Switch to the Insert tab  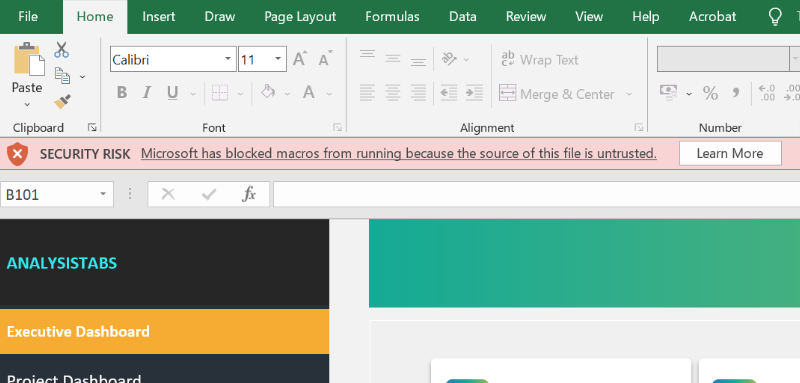(x=159, y=17)
